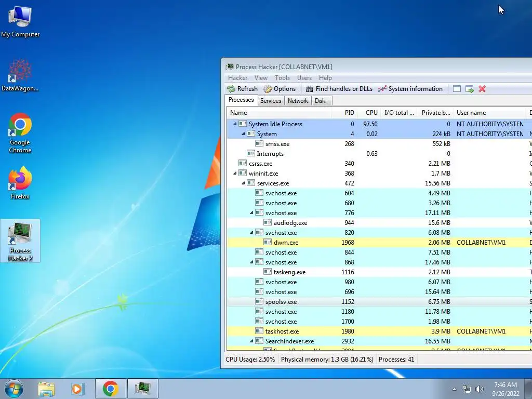This screenshot has height=399, width=532.
Task: Sort by I/O total column header
Action: pos(398,113)
